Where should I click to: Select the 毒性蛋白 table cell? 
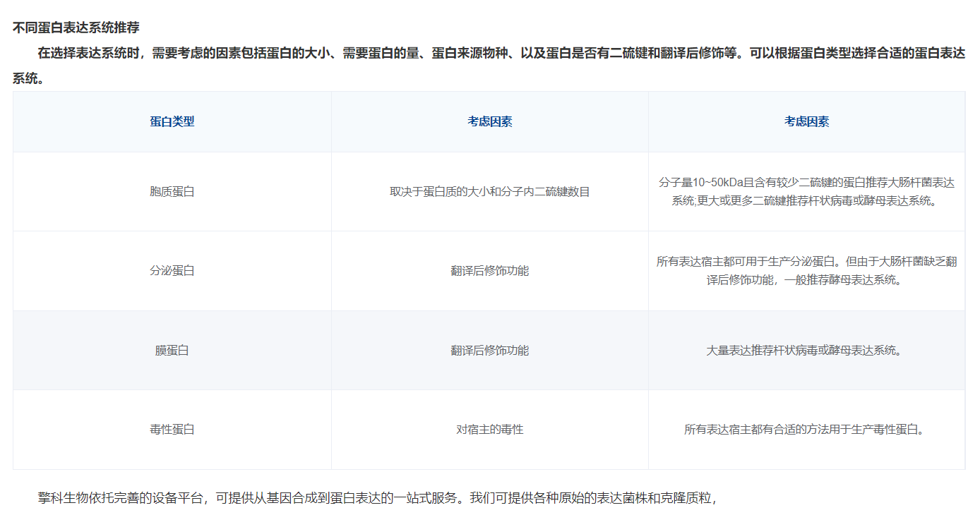172,429
